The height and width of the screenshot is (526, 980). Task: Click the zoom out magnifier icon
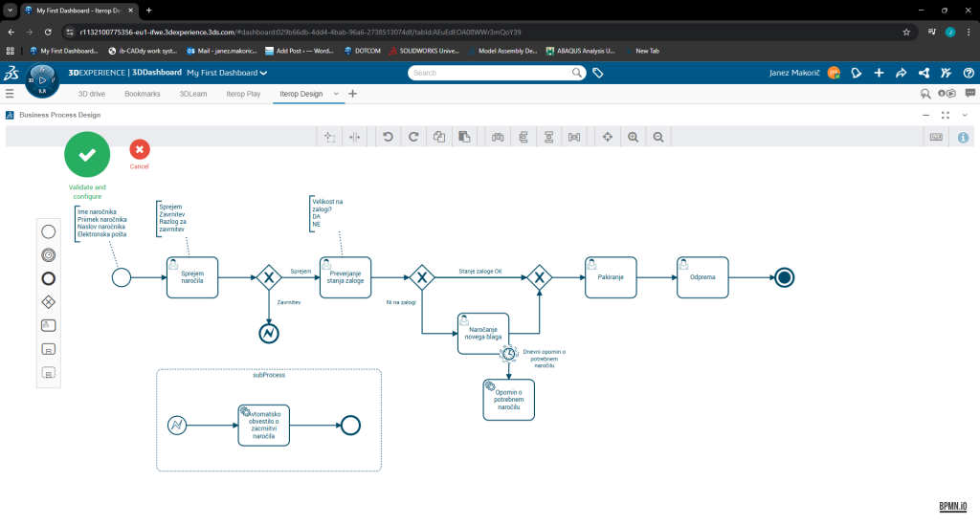coord(658,138)
